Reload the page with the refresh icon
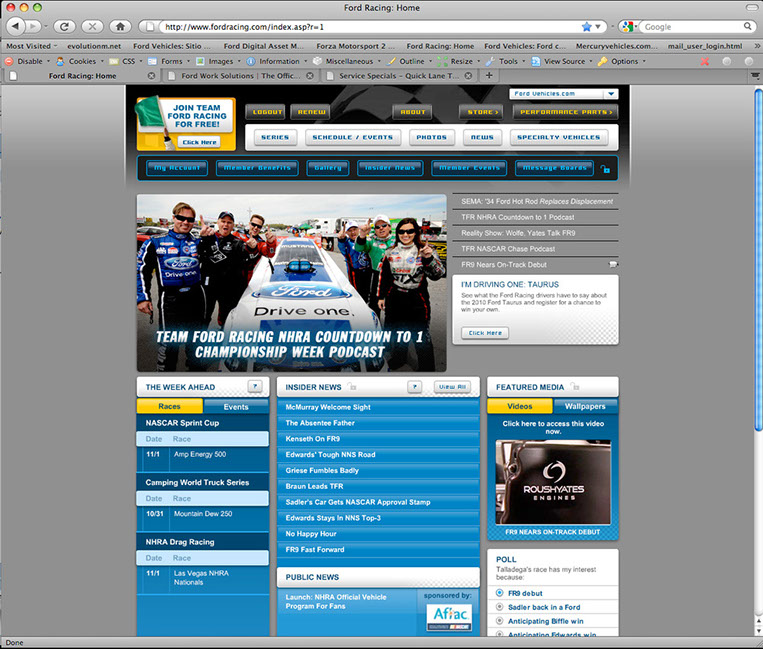This screenshot has height=649, width=763. (65, 26)
